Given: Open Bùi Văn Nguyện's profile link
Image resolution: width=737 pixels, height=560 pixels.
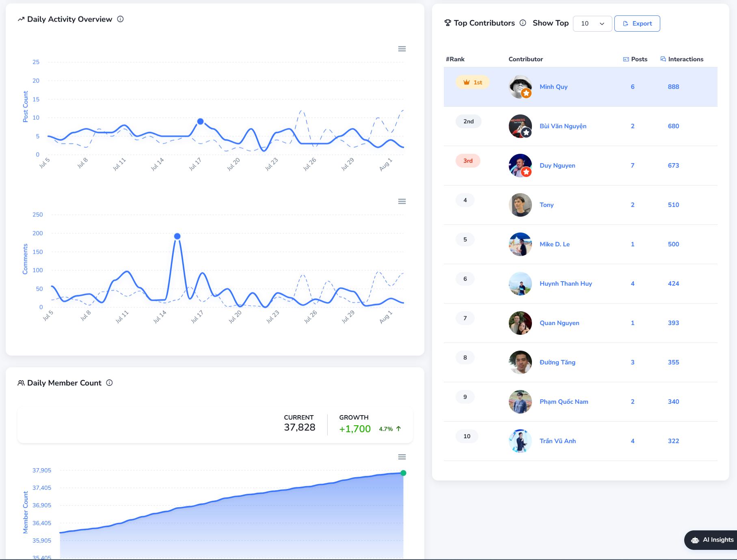Looking at the screenshot, I should [563, 126].
